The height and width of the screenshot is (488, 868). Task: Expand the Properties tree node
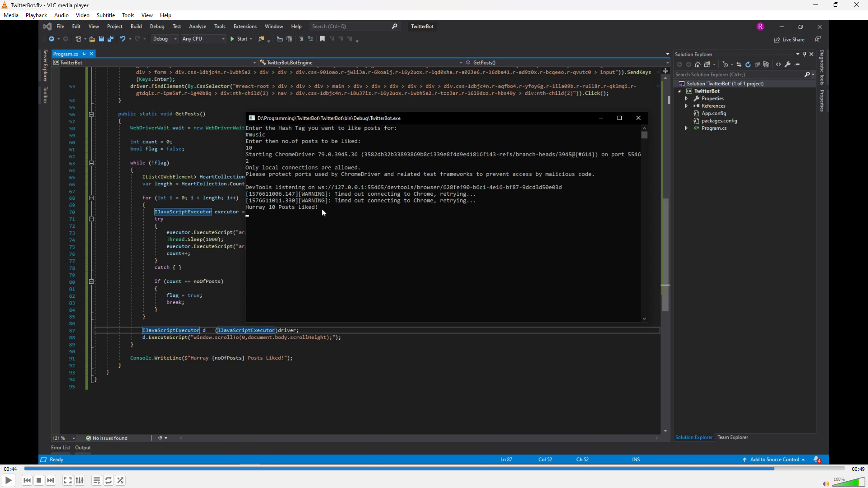tap(686, 99)
